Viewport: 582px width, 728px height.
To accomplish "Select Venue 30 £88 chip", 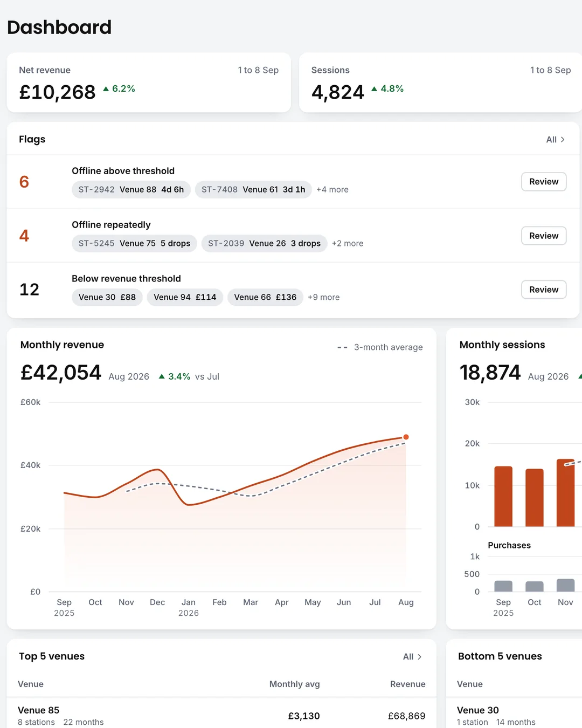I will 107,297.
